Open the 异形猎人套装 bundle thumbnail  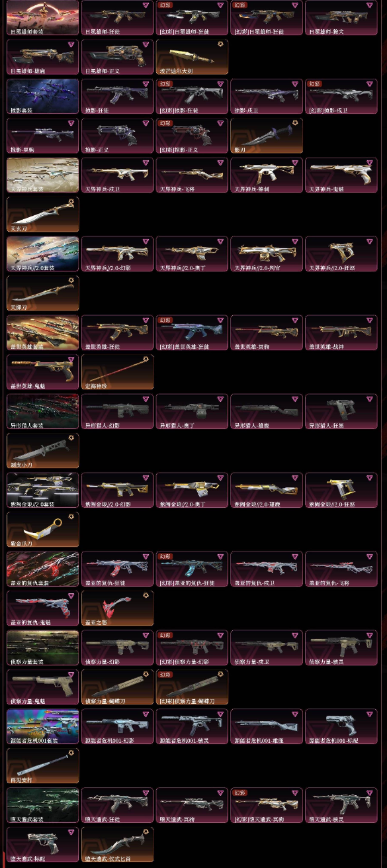coord(42,412)
